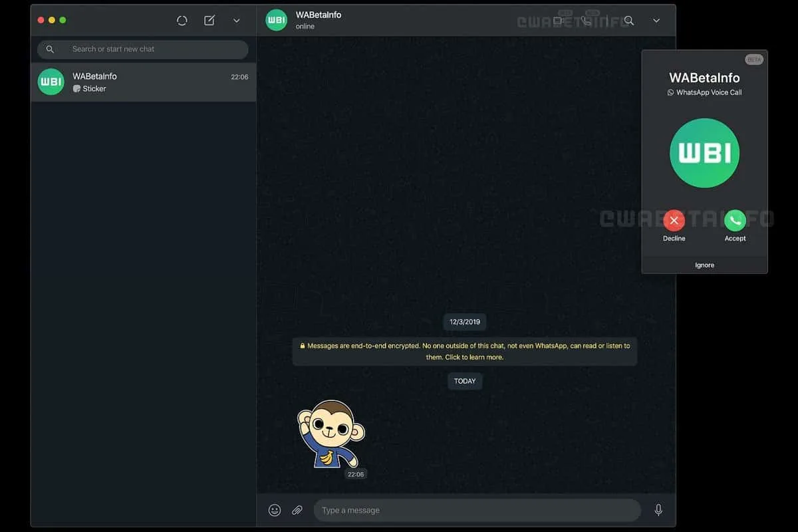Decline the incoming voice call

tap(674, 221)
